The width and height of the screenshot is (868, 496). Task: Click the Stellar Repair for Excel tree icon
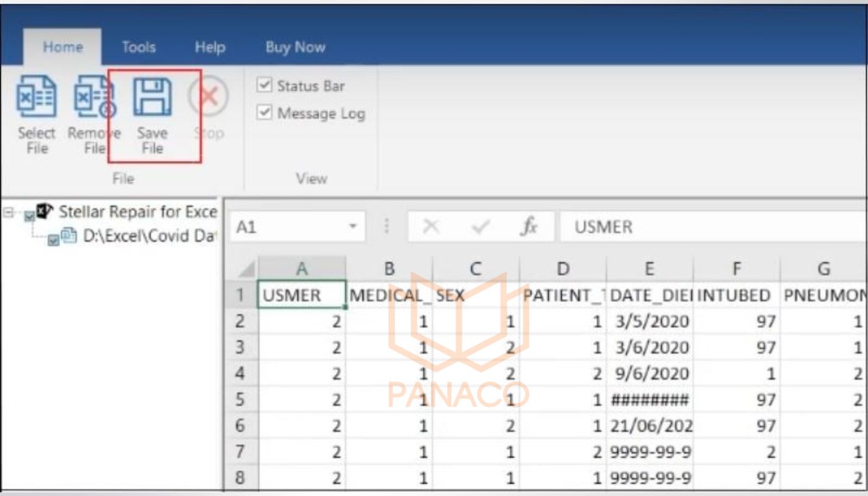(45, 211)
